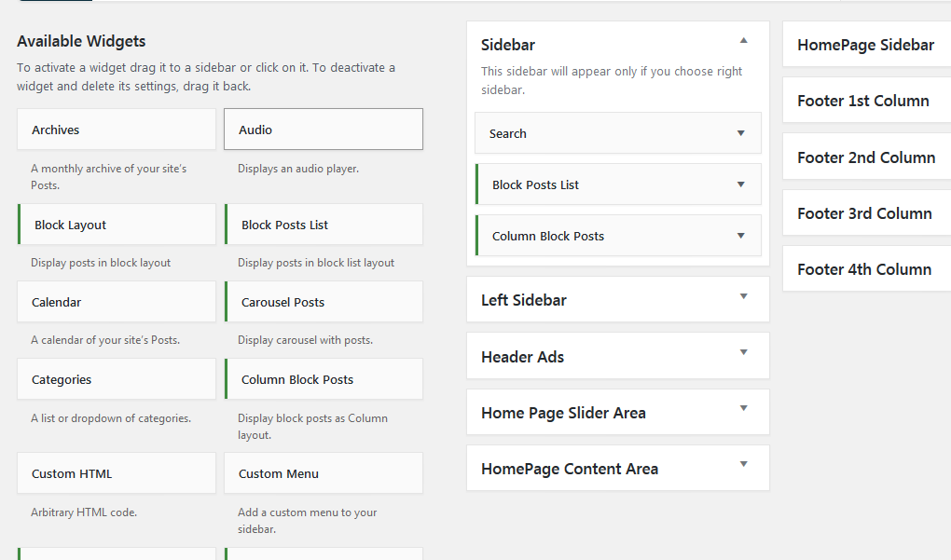951x560 pixels.
Task: Select the Calendar available widget
Action: [x=117, y=302]
